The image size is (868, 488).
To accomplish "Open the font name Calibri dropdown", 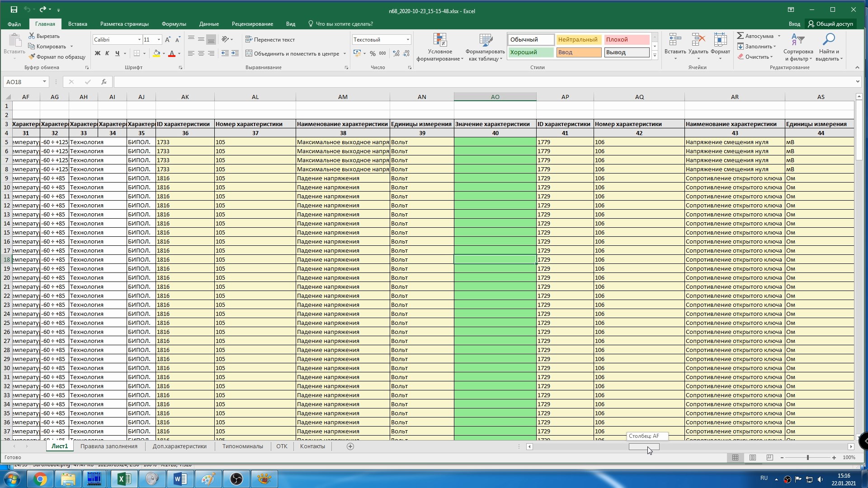I will pos(139,40).
